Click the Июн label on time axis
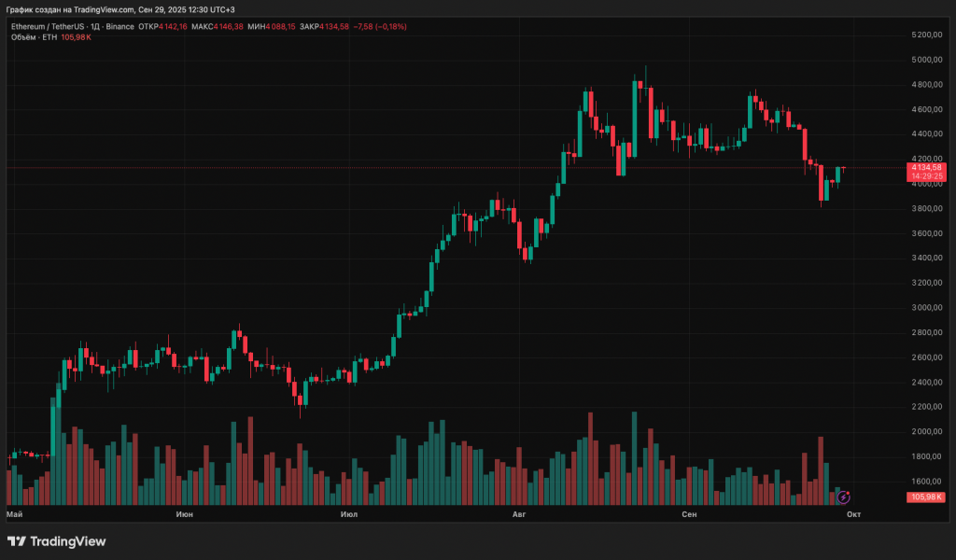The height and width of the screenshot is (560, 956). [x=184, y=514]
